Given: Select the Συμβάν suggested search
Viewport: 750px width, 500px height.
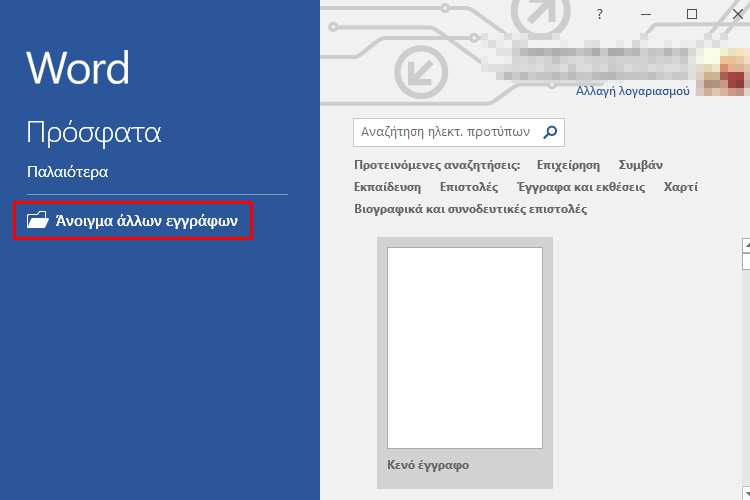Looking at the screenshot, I should pyautogui.click(x=640, y=165).
